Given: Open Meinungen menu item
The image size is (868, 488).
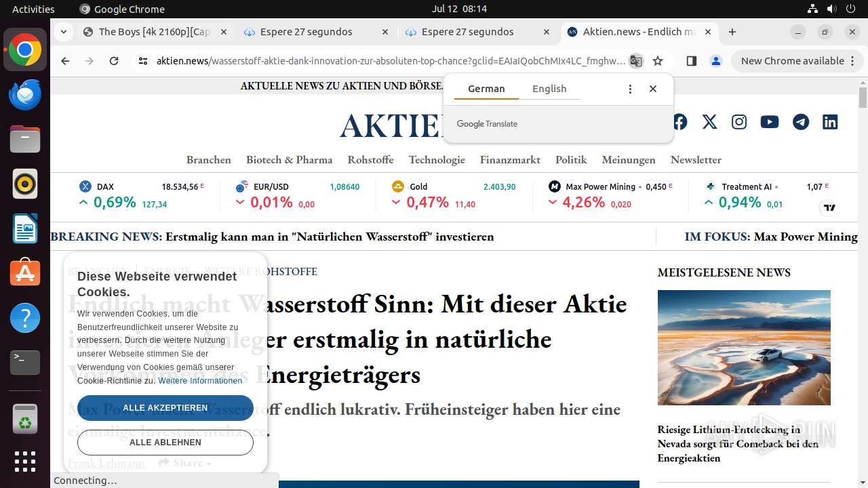Looking at the screenshot, I should point(629,160).
